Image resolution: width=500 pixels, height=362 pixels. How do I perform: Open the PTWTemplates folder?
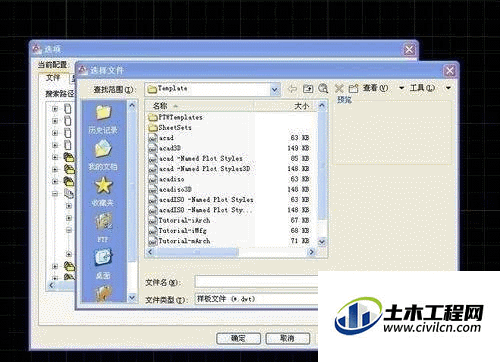click(x=176, y=117)
